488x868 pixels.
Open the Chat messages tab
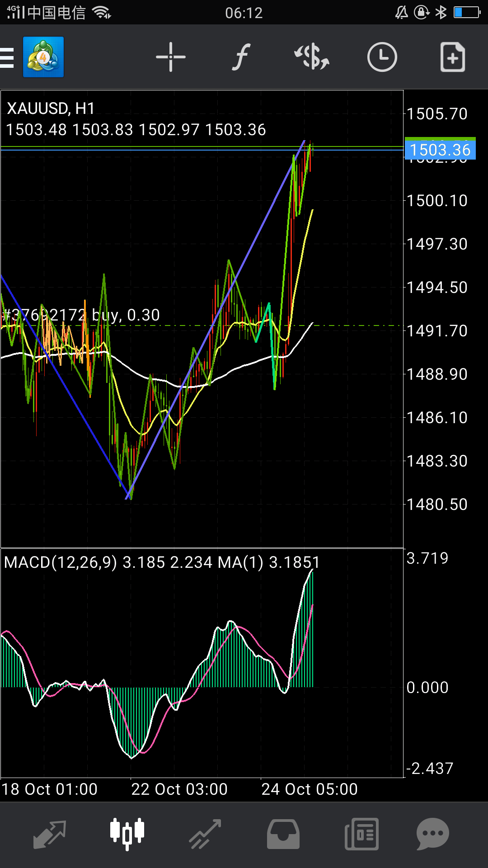433,834
